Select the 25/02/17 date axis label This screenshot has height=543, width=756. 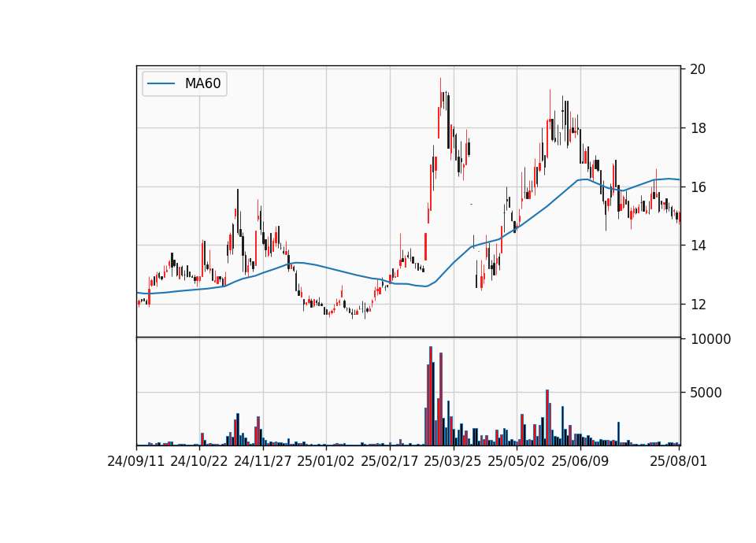pos(390,461)
